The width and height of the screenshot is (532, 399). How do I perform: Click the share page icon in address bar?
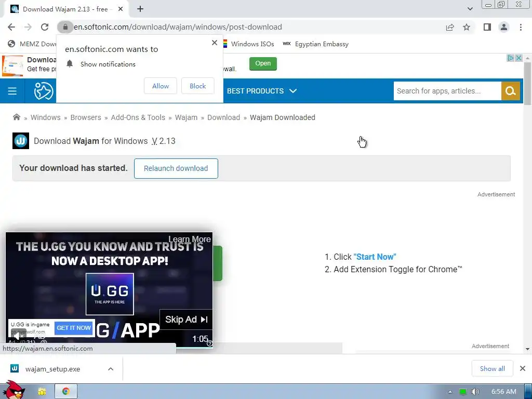tap(450, 27)
